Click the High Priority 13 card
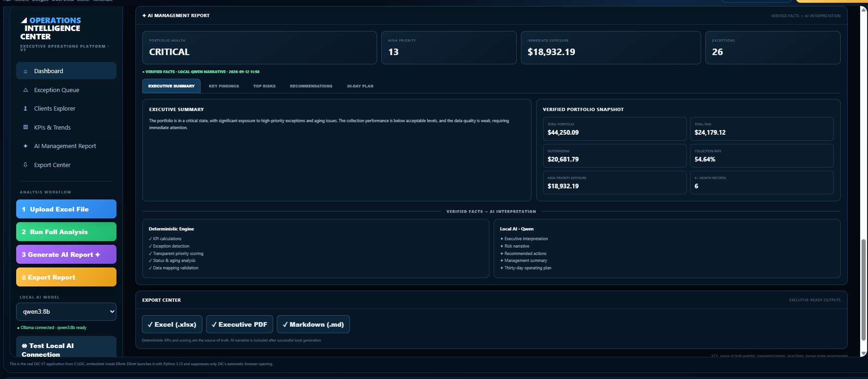 click(449, 48)
